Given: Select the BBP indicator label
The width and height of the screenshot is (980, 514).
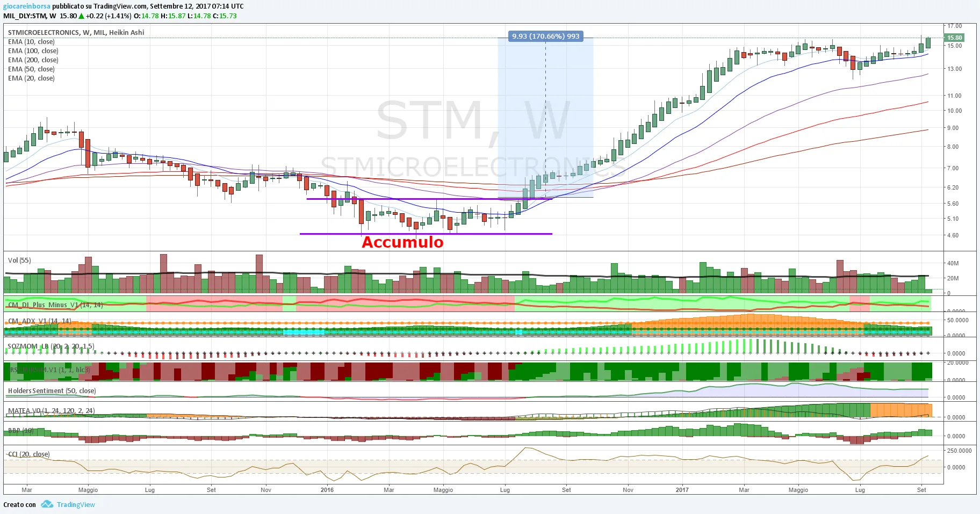Looking at the screenshot, I should pyautogui.click(x=21, y=431).
